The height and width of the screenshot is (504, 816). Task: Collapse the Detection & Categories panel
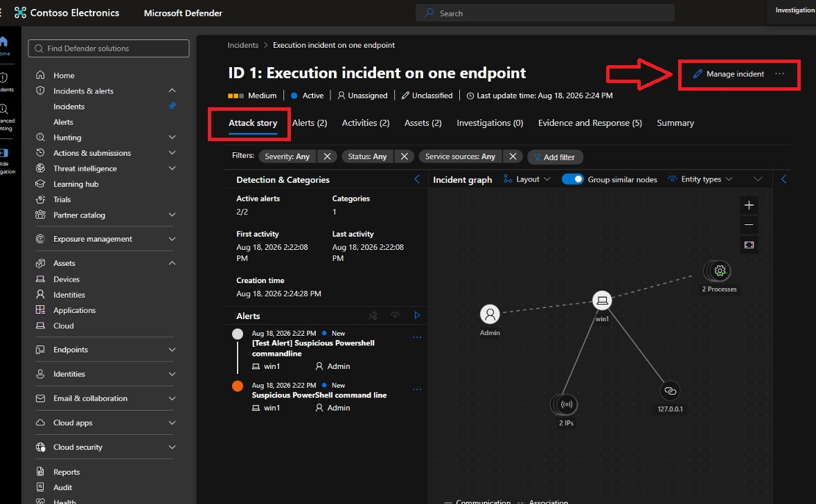(x=417, y=179)
